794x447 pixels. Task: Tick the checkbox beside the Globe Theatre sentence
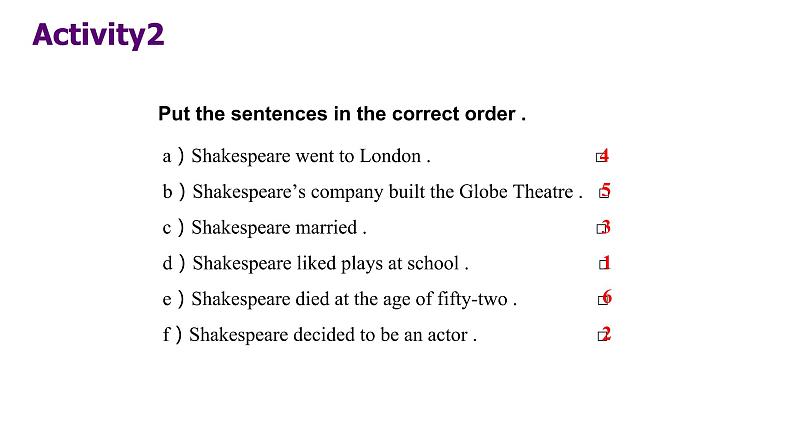click(604, 193)
